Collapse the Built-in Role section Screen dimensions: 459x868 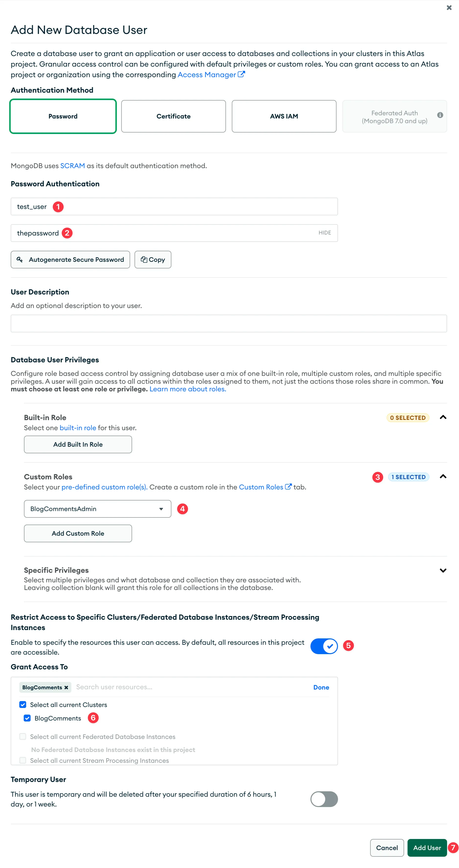coord(443,417)
